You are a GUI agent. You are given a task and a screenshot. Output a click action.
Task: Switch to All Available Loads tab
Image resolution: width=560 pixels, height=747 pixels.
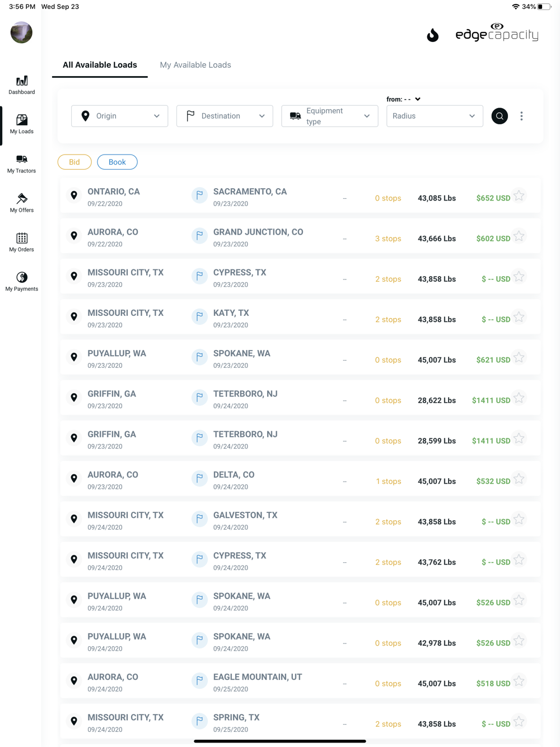(100, 65)
